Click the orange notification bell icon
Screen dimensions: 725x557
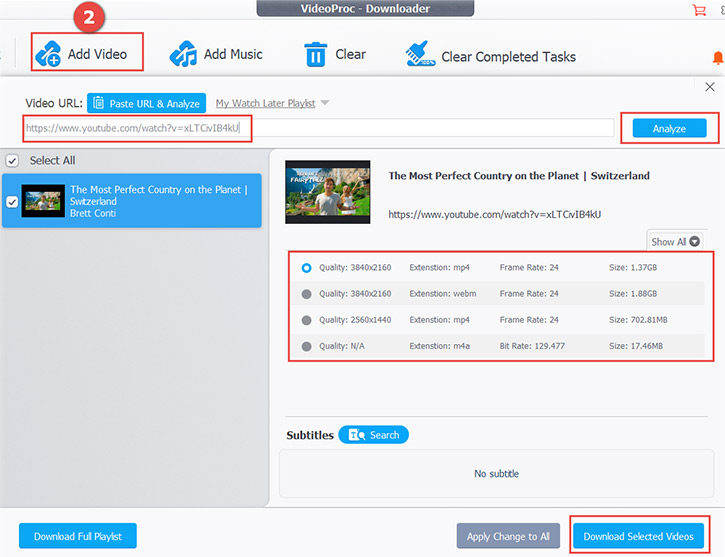click(x=718, y=58)
